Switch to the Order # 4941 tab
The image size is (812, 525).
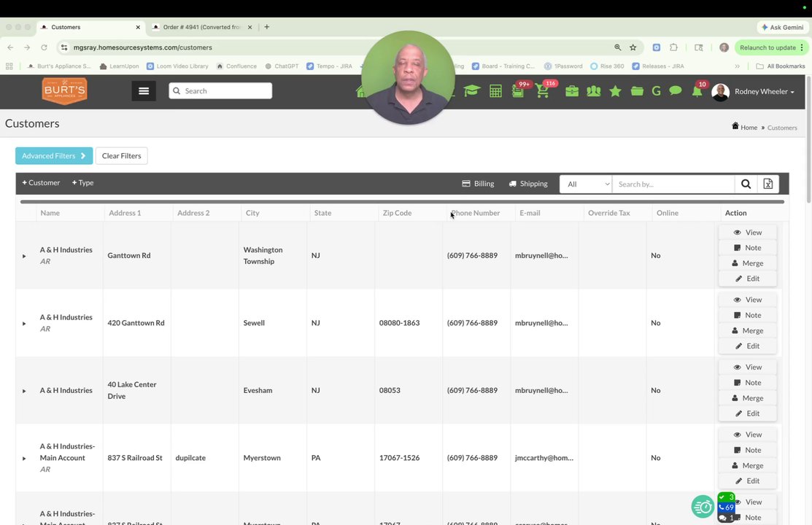tap(202, 27)
